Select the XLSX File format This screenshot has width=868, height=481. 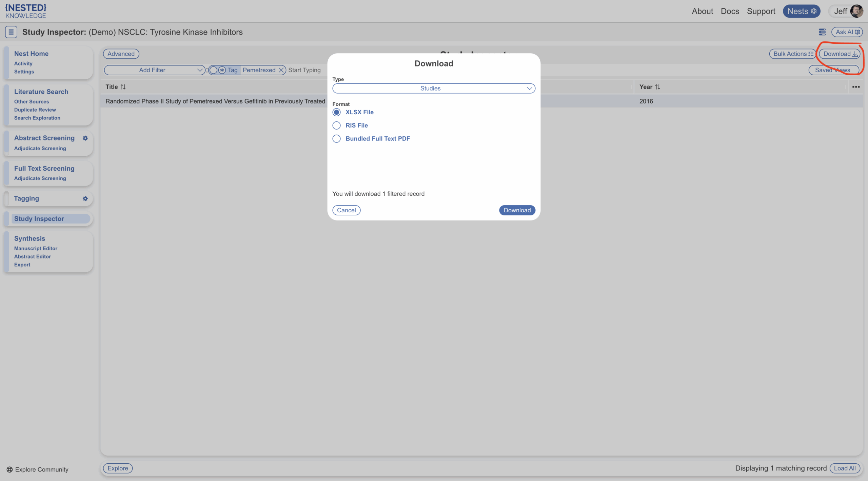(336, 112)
